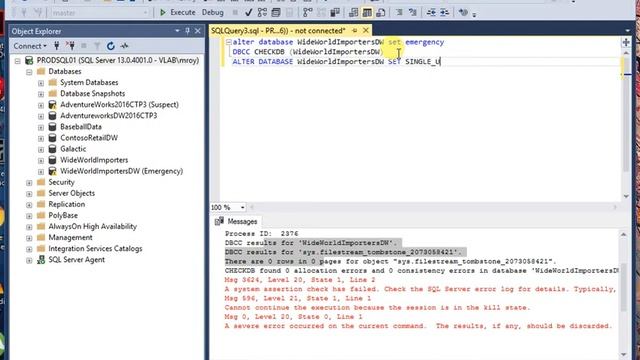Click the Messages pane scroll up arrow
This screenshot has width=640, height=360.
[x=623, y=235]
